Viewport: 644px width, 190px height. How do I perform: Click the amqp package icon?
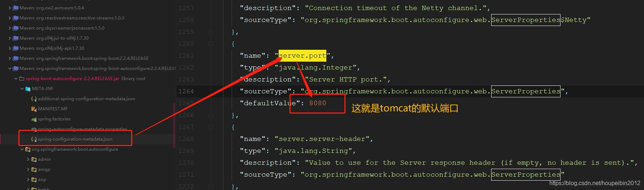pos(34,169)
